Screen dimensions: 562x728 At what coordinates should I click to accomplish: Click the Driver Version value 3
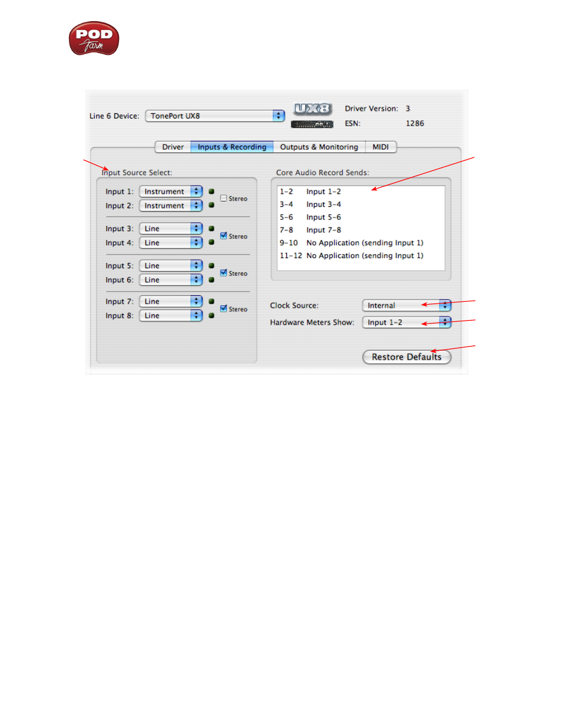408,108
